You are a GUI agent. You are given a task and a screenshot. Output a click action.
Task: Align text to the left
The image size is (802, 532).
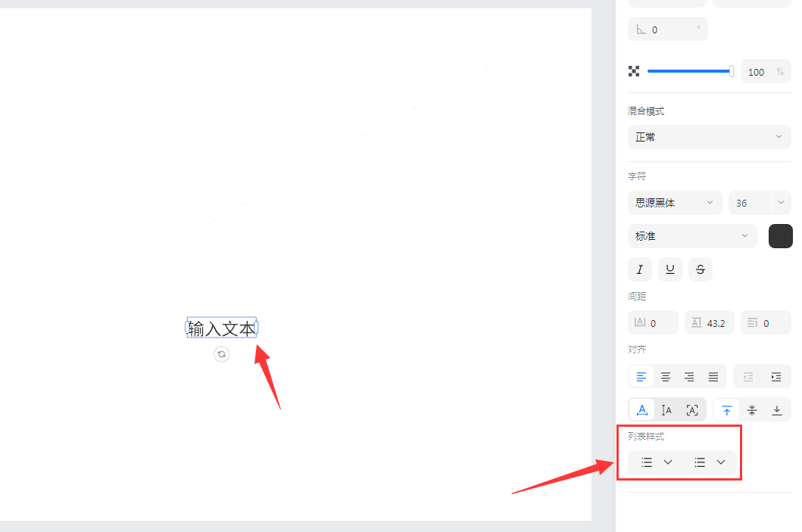click(641, 376)
